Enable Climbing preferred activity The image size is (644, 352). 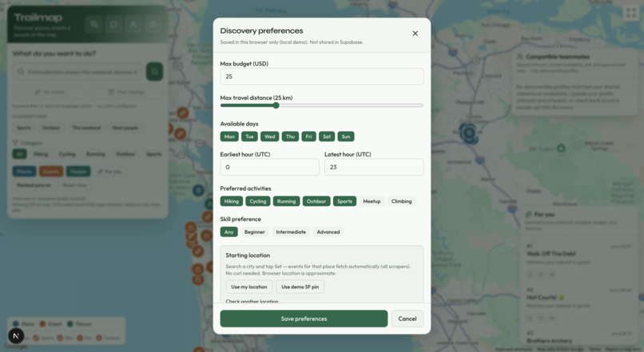[401, 201]
